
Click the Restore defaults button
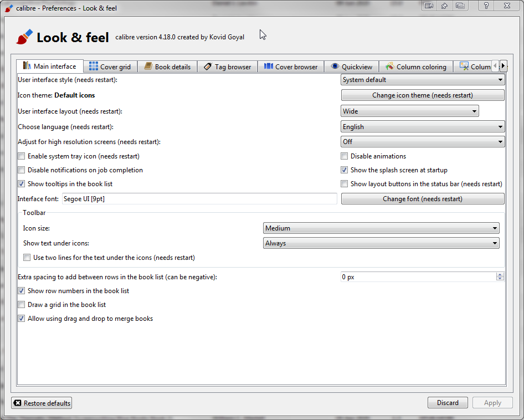coord(42,403)
